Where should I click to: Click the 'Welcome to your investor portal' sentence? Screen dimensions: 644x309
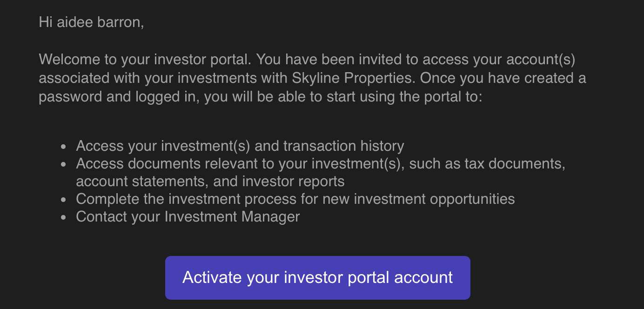click(x=146, y=60)
